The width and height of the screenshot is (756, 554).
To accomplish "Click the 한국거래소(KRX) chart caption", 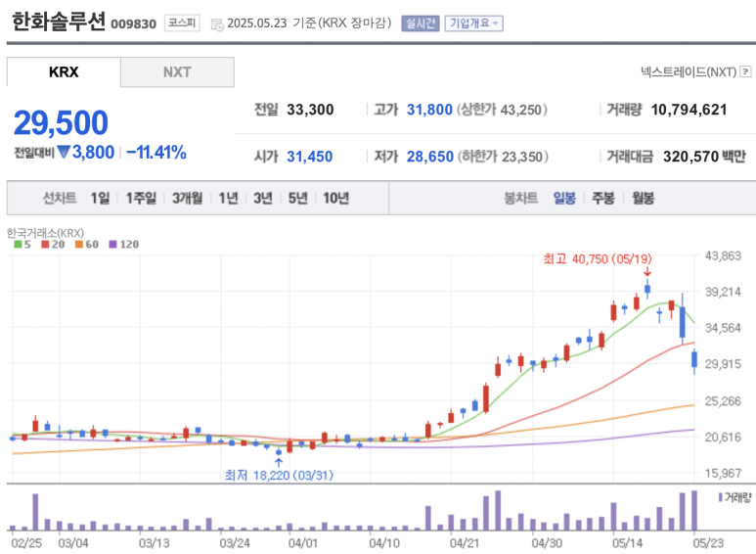I will pyautogui.click(x=45, y=233).
